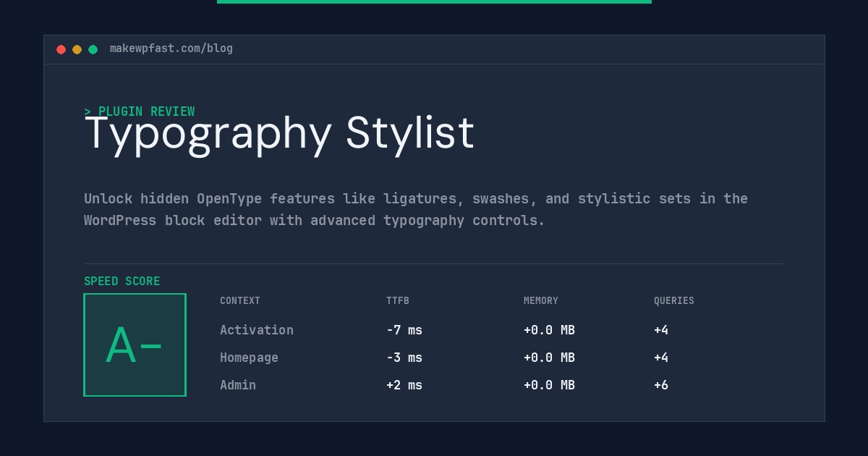
Task: Select the Admin row label
Action: [238, 385]
